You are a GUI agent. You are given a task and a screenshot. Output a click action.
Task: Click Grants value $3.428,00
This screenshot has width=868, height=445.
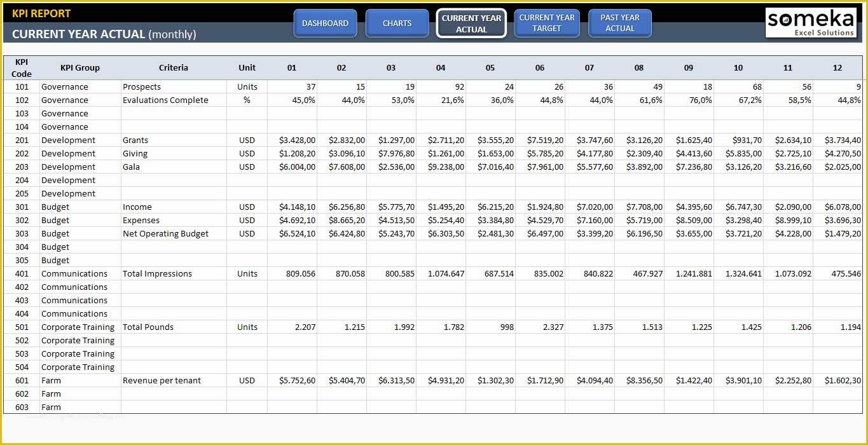click(292, 140)
